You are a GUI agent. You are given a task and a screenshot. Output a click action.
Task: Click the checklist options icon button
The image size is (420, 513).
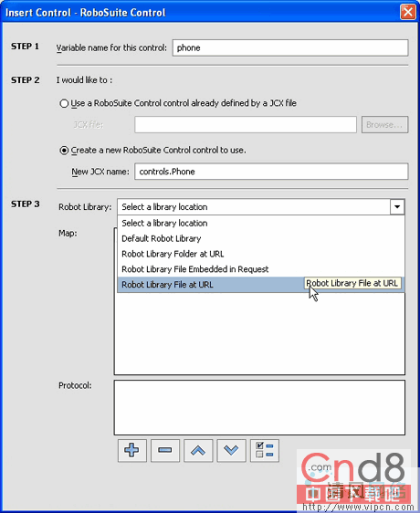265,451
